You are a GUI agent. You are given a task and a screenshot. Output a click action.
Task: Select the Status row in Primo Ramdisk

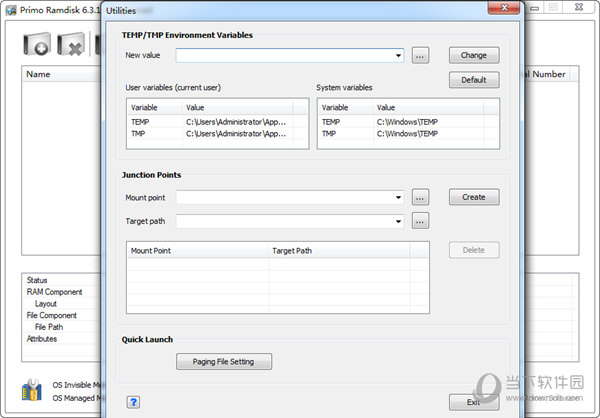63,280
